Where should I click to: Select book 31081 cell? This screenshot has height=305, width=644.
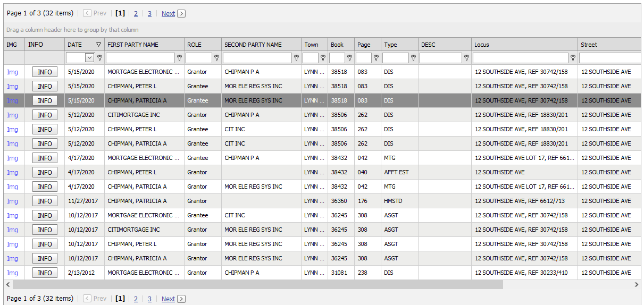(x=341, y=273)
